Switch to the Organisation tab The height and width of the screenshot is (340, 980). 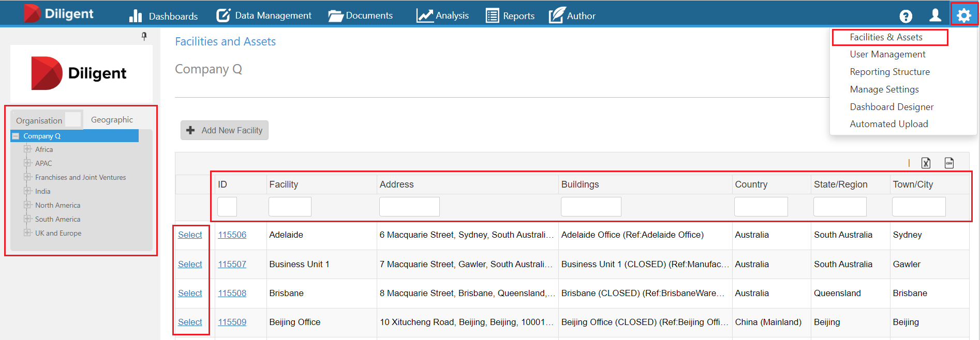[39, 120]
